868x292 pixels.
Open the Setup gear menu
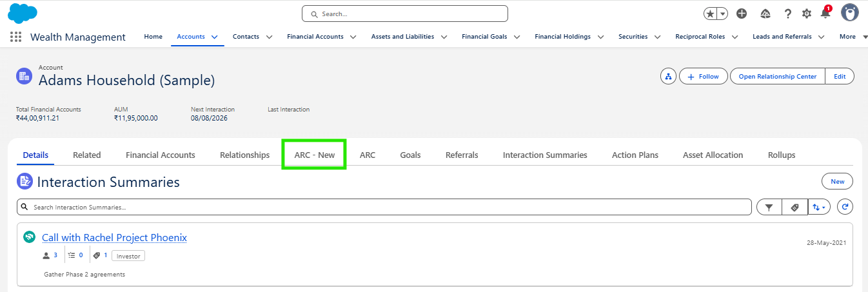coord(807,14)
